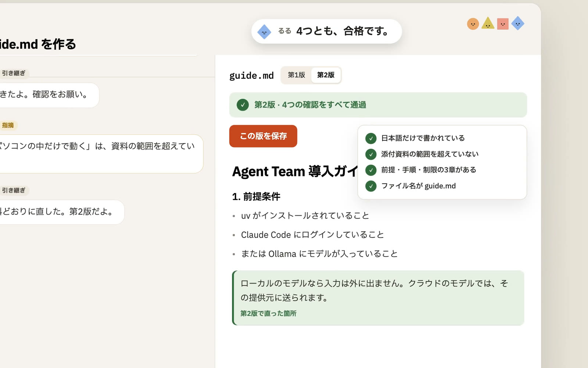Click the るる name label
588x368 pixels.
pos(284,31)
